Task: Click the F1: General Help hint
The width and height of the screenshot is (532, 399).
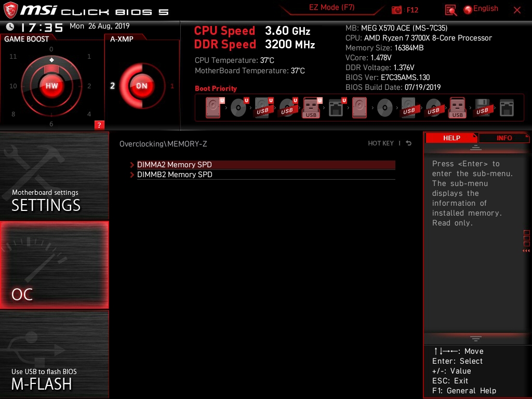Action: (x=464, y=391)
